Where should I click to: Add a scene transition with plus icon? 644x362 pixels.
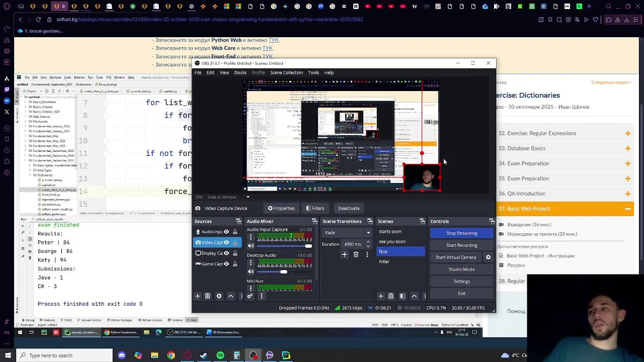click(345, 254)
